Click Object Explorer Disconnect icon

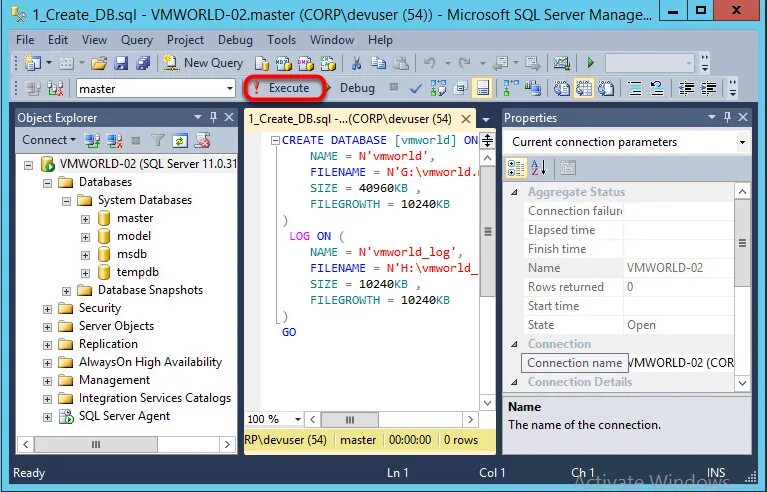click(114, 141)
